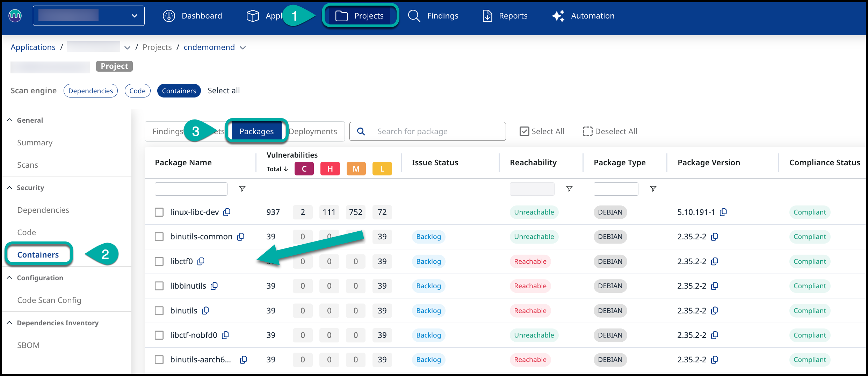The width and height of the screenshot is (868, 376).
Task: Collapse the Security sidebar section
Action: (9, 188)
